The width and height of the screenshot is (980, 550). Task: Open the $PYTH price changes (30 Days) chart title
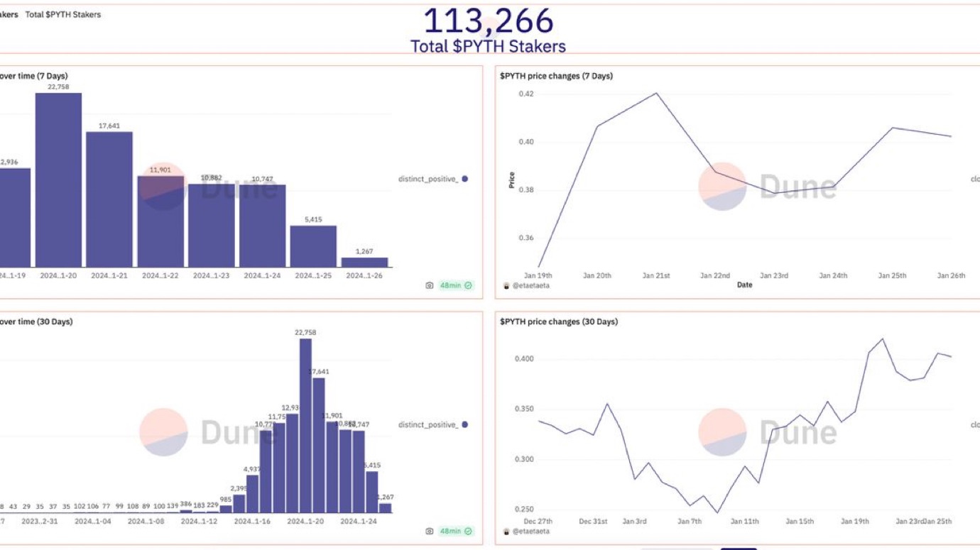tap(558, 321)
